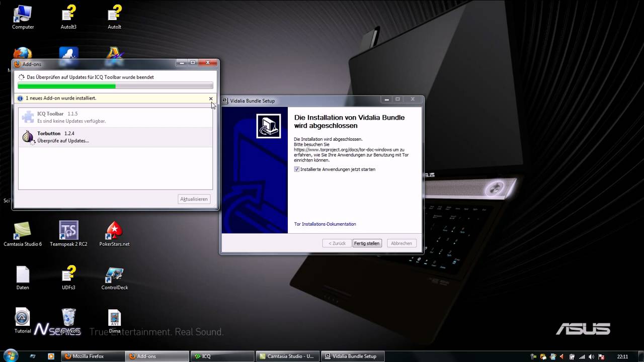Open the Tor Installations-Dokumentation link
644x362 pixels.
(325, 224)
